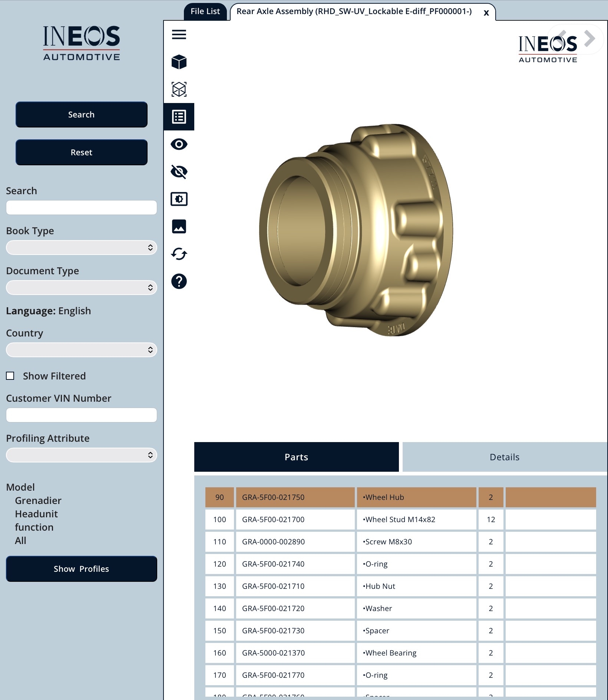This screenshot has height=700, width=608.
Task: Click the refresh/rotate arrows icon
Action: point(179,254)
